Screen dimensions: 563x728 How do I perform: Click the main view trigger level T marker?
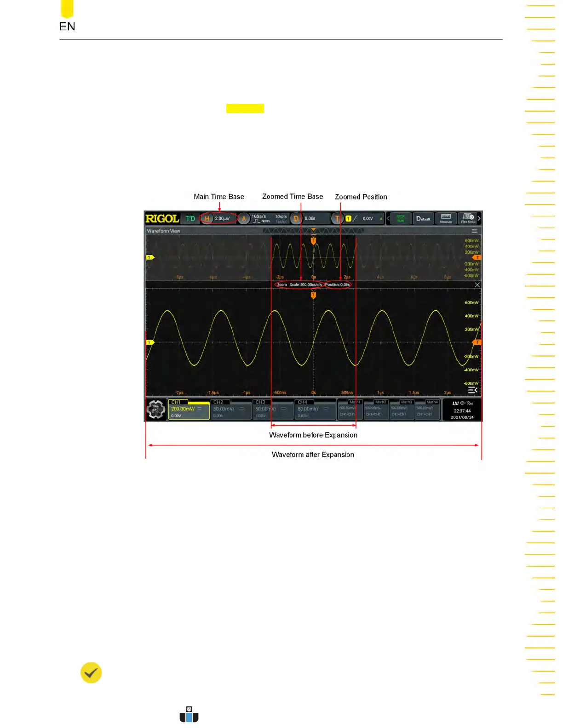tap(477, 258)
